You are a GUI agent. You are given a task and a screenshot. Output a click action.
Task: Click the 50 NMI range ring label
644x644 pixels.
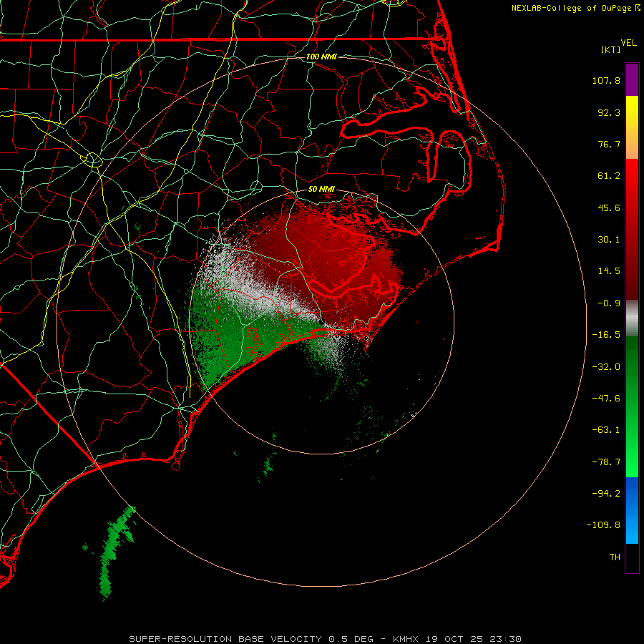click(321, 189)
